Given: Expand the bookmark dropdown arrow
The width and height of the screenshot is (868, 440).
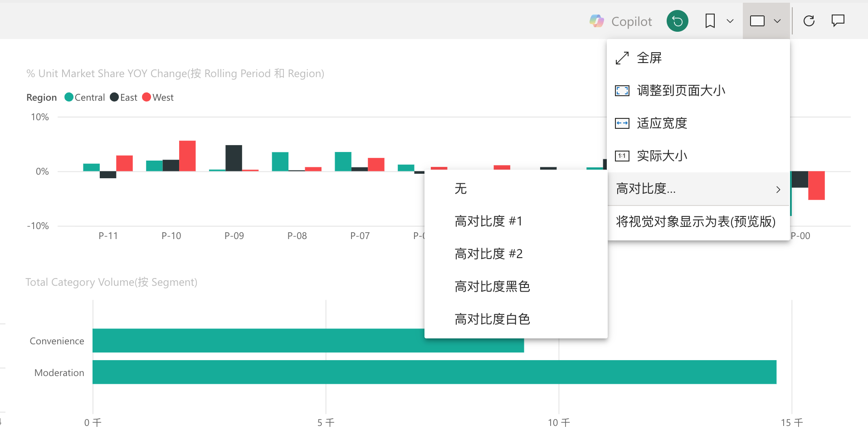Looking at the screenshot, I should tap(730, 20).
